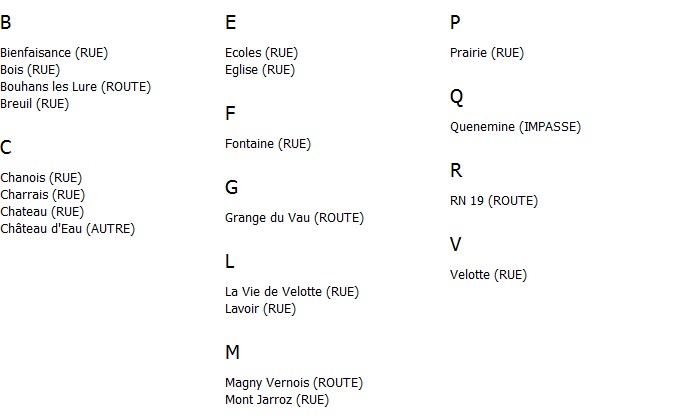675x416 pixels.
Task: Click Grange du Vau (ROUTE)
Action: [x=294, y=217]
